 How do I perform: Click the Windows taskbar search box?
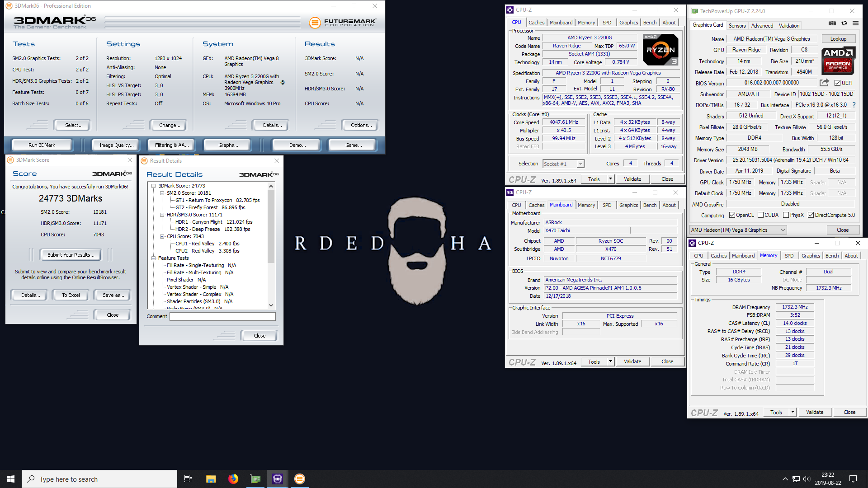99,479
